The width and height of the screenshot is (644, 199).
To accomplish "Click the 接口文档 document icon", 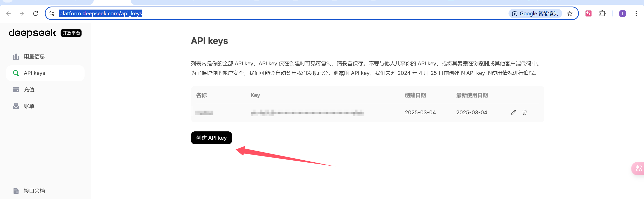I will pos(16,191).
